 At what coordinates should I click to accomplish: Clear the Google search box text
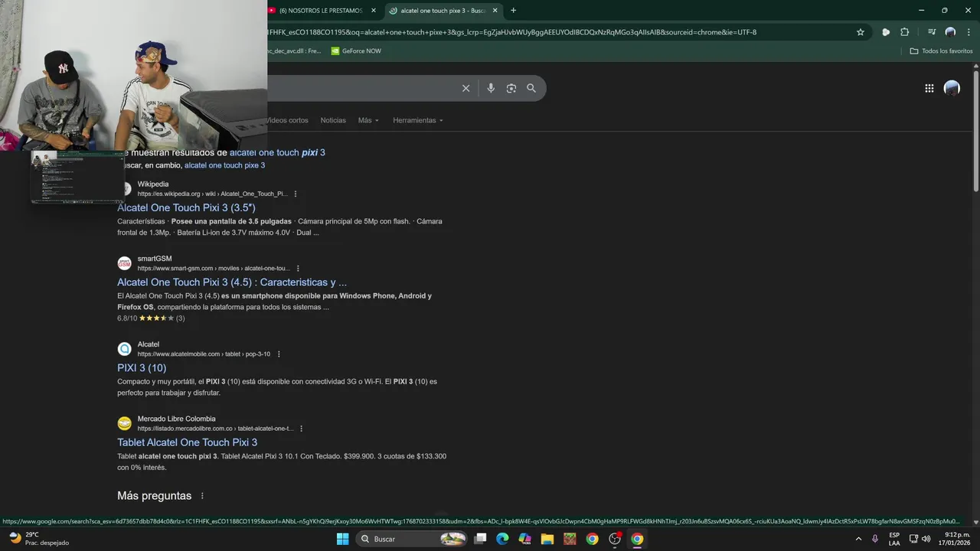click(465, 88)
